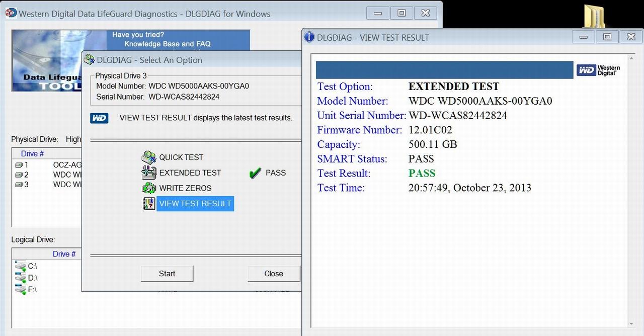Click the Close button in Select An Option
The image size is (644, 336).
click(274, 274)
